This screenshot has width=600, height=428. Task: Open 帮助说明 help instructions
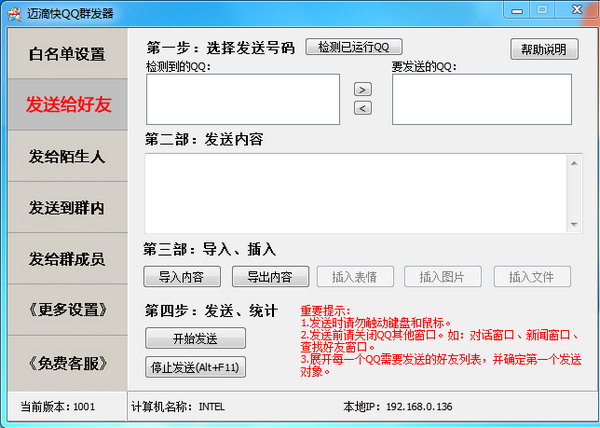click(544, 49)
